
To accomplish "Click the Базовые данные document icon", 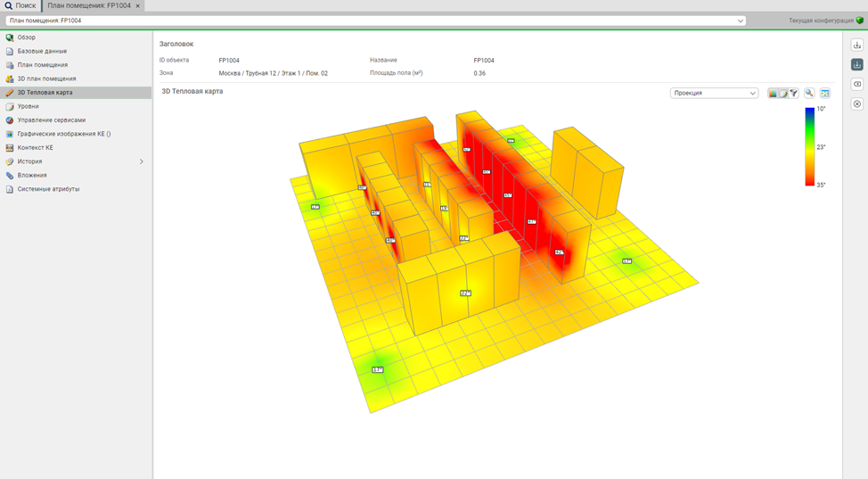I will 10,52.
